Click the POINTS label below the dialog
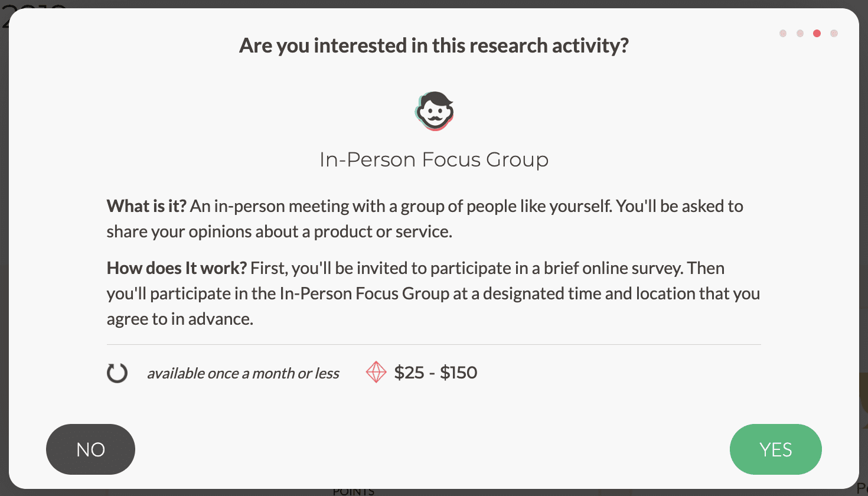 point(354,491)
